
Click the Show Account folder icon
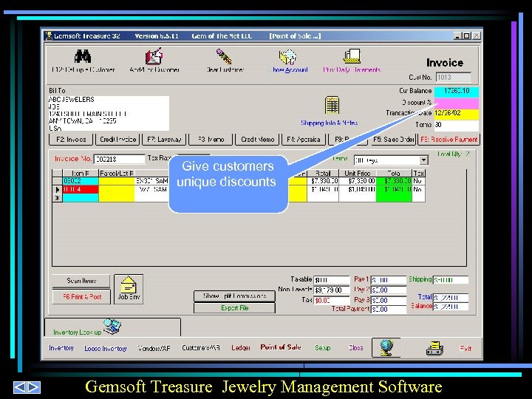[x=288, y=57]
